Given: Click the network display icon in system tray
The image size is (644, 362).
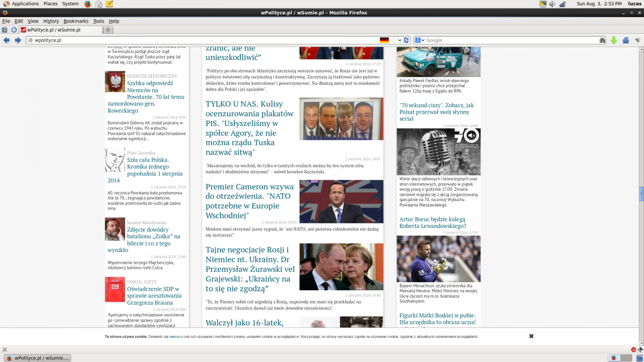Looking at the screenshot, I should click(543, 4).
